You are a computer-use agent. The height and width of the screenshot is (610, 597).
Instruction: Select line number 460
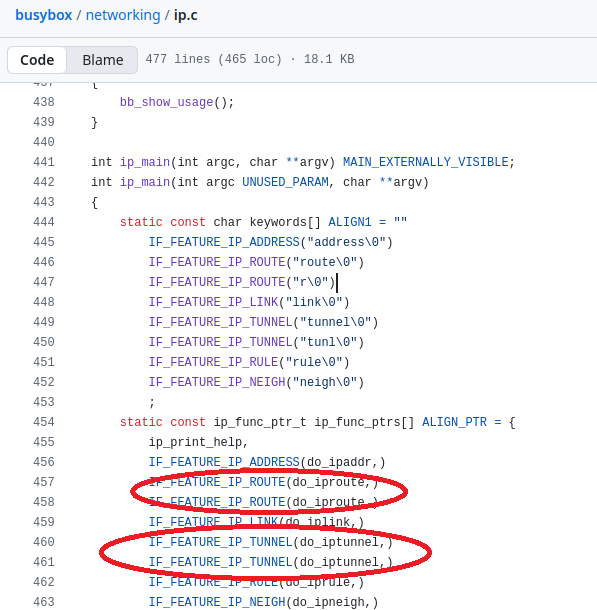point(44,542)
